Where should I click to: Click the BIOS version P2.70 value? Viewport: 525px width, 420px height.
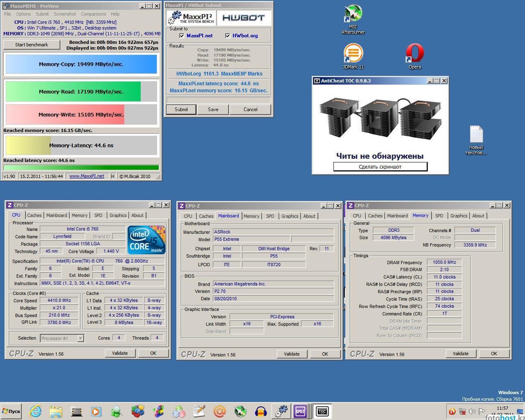click(273, 291)
